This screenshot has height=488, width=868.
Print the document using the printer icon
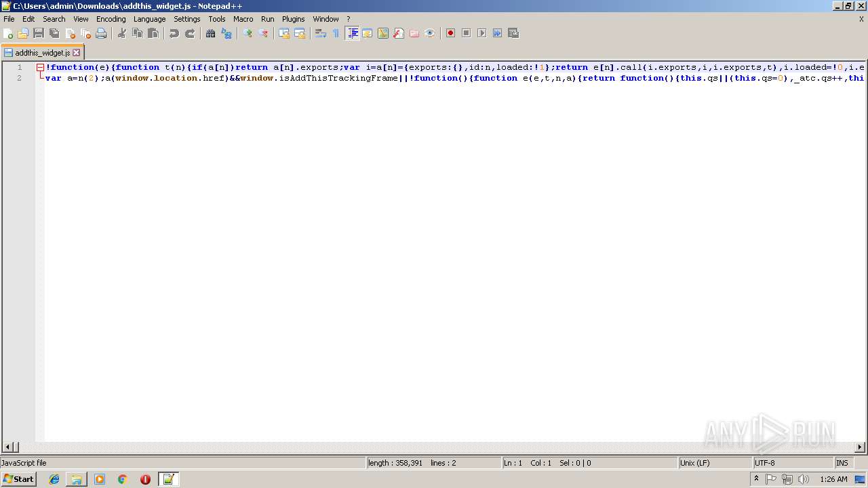(101, 33)
